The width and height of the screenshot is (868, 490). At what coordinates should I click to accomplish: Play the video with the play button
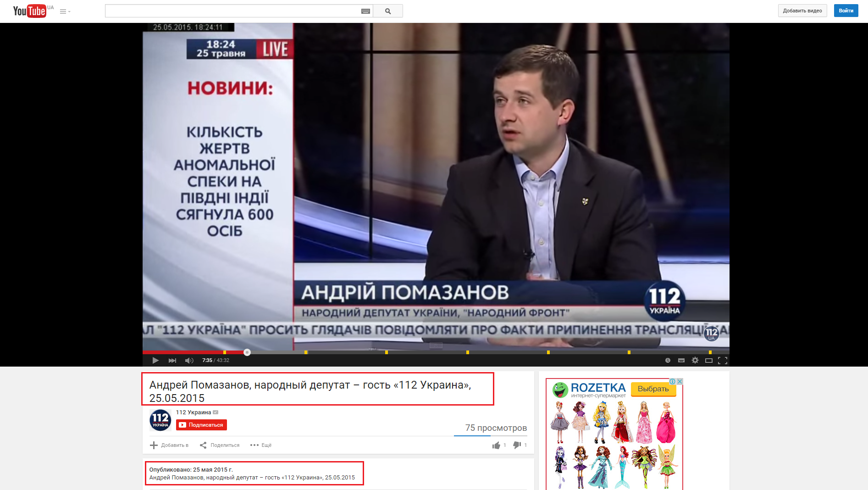155,361
